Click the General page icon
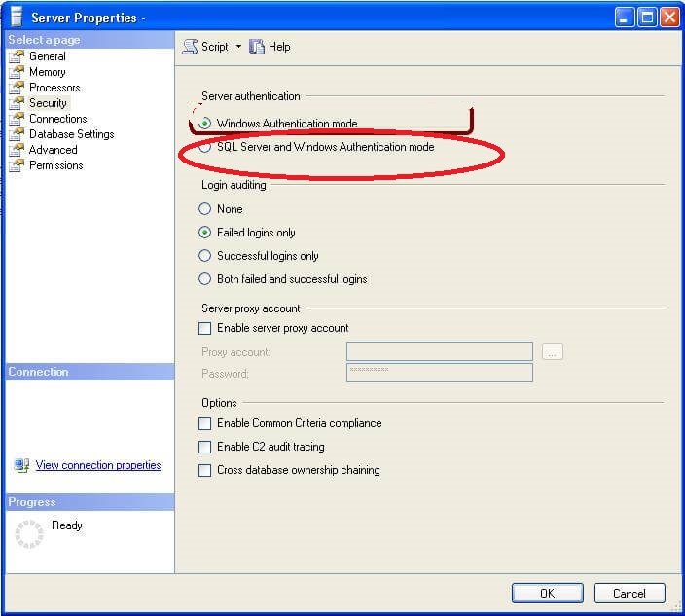Image resolution: width=685 pixels, height=616 pixels. tap(18, 56)
